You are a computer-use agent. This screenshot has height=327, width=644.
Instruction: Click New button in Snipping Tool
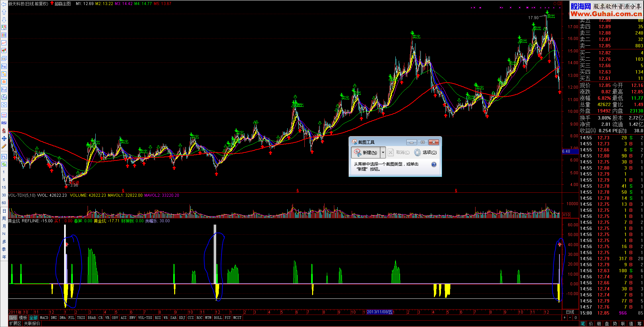click(x=366, y=152)
